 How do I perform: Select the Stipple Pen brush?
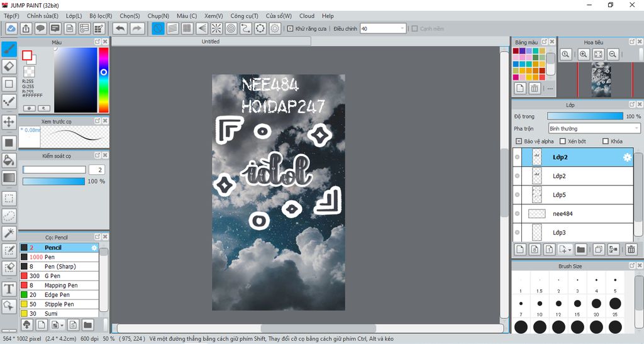coord(59,304)
